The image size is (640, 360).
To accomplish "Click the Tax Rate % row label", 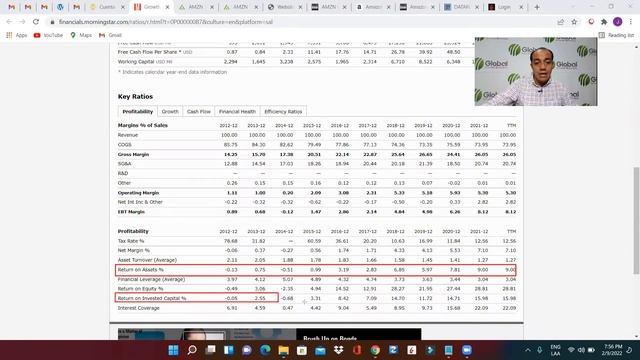I will pos(131,241).
